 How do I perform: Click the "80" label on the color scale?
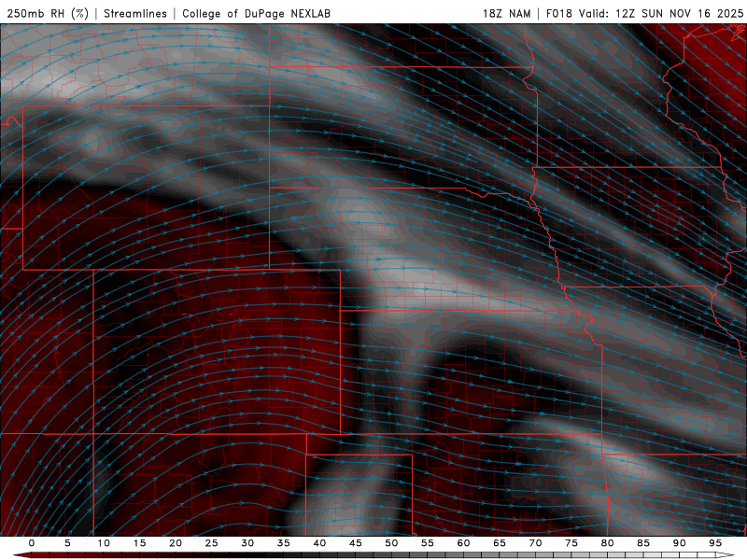[608, 543]
